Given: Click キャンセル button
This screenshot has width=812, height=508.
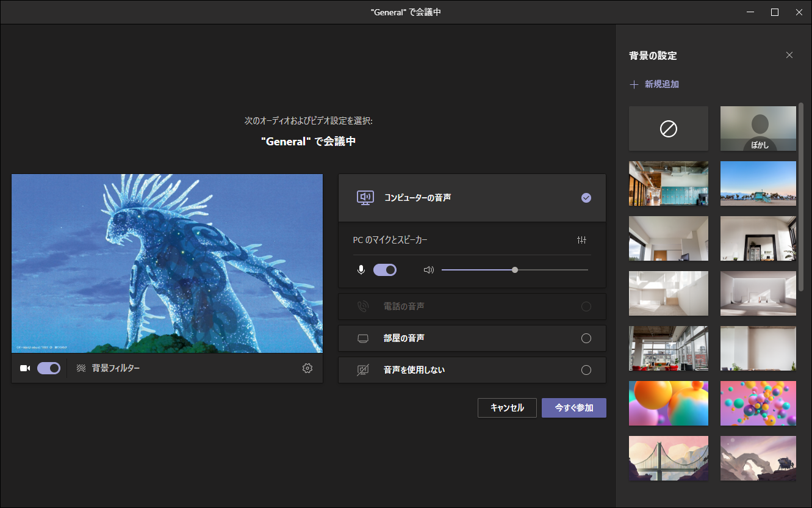Looking at the screenshot, I should click(507, 408).
